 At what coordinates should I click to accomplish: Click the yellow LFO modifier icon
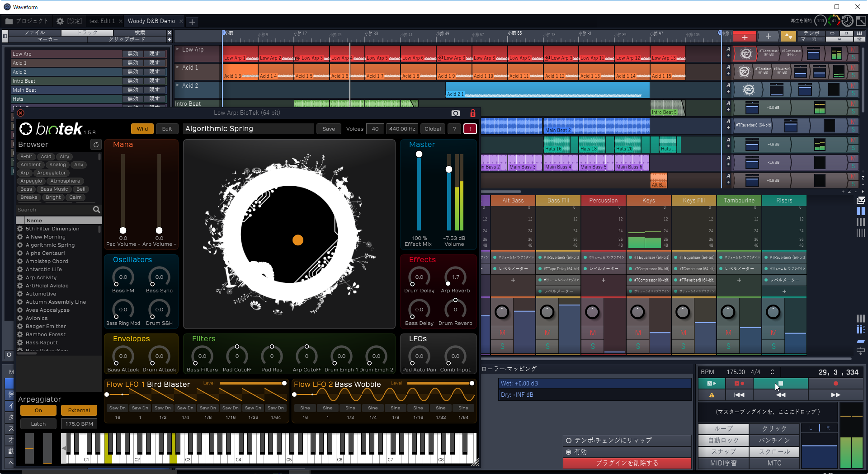tap(788, 37)
